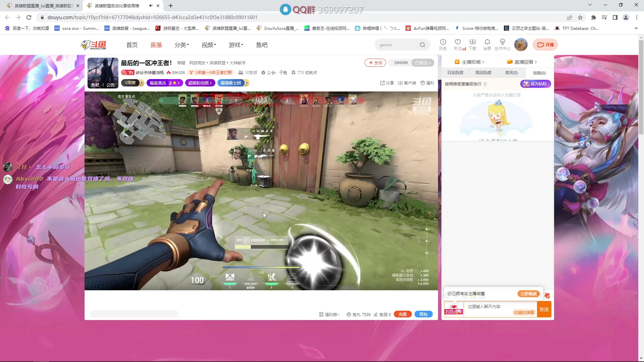Click the page vertical scrollbar
The height and width of the screenshot is (362, 644).
point(641,87)
